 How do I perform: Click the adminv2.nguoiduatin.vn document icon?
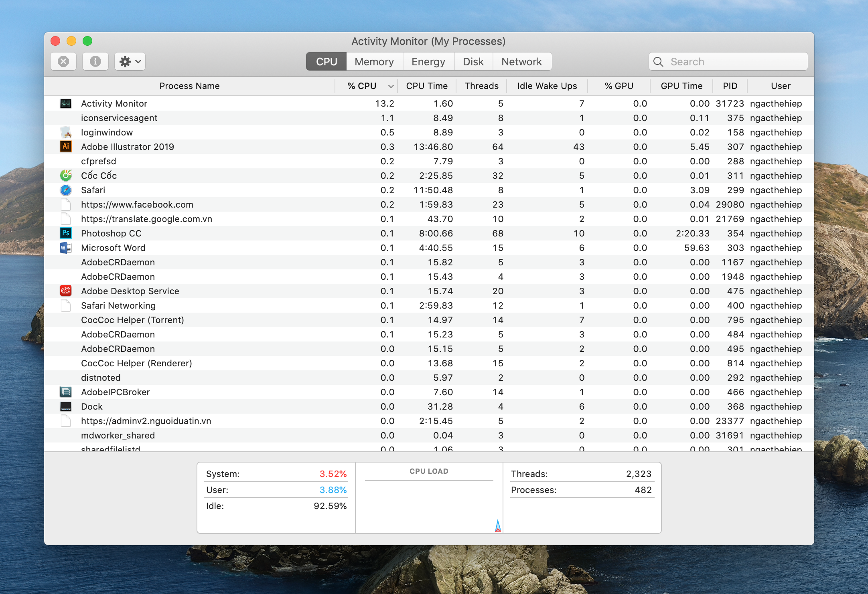66,421
